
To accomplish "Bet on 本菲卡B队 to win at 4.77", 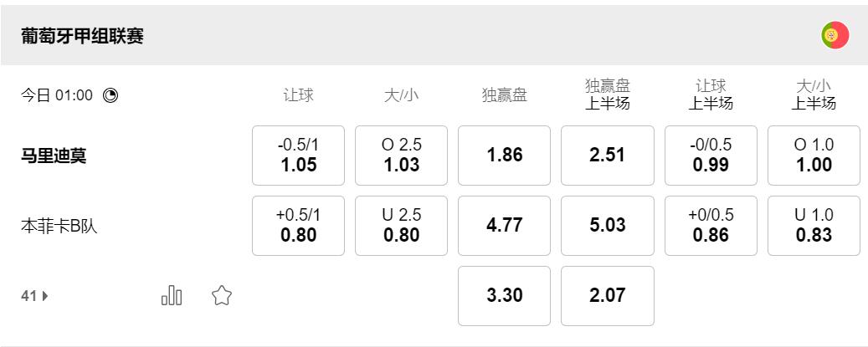I will click(x=504, y=226).
